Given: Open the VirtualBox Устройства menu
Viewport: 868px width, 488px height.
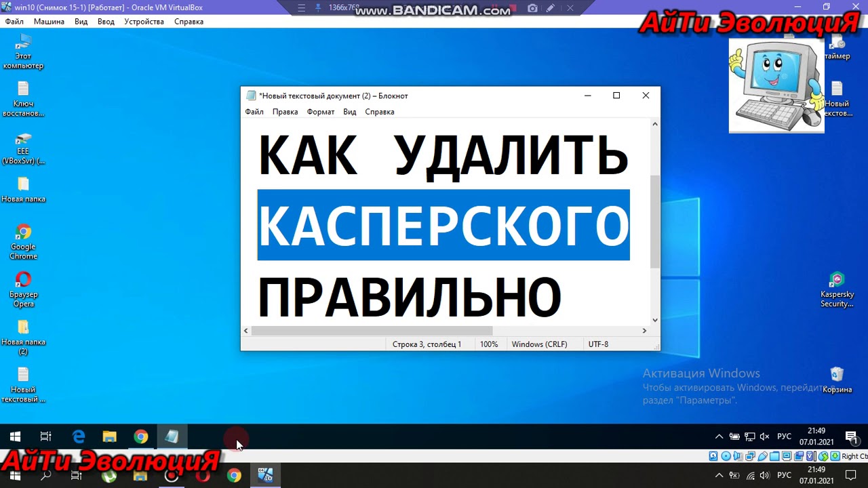Looking at the screenshot, I should (144, 22).
